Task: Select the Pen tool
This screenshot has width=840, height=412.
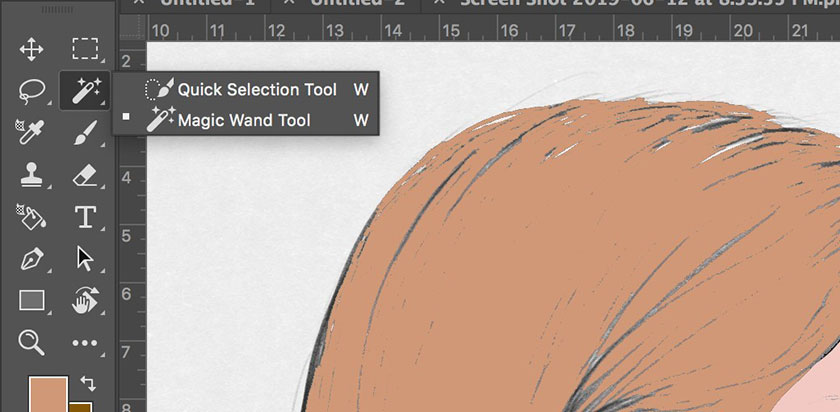Action: (32, 259)
